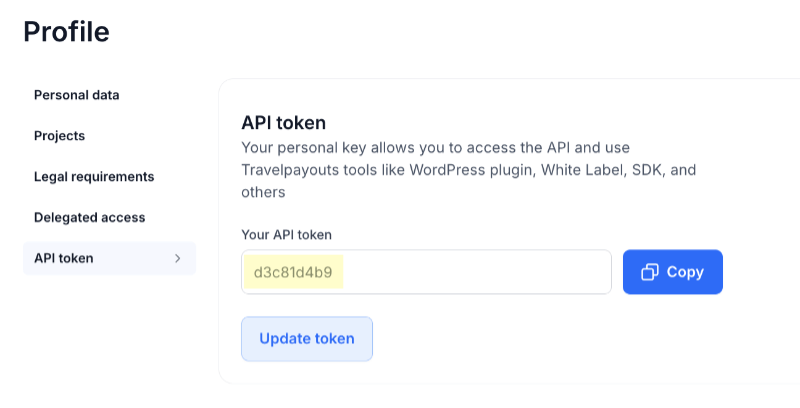800x408 pixels.
Task: Open Delegated access settings
Action: coord(90,217)
